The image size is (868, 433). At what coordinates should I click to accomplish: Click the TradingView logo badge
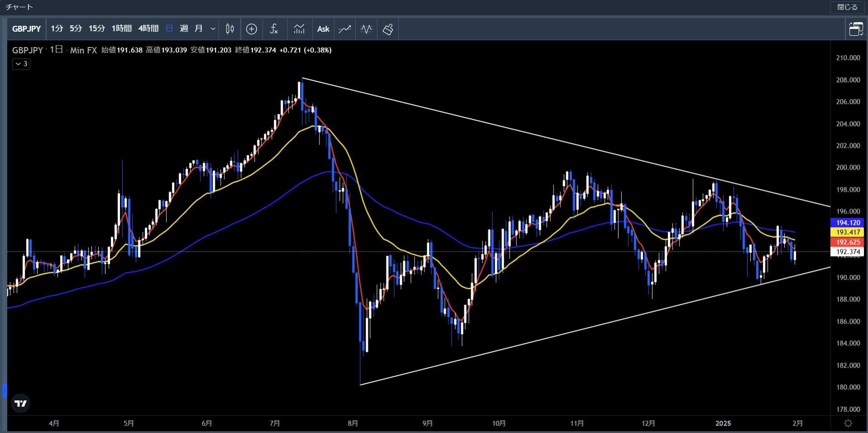click(21, 403)
